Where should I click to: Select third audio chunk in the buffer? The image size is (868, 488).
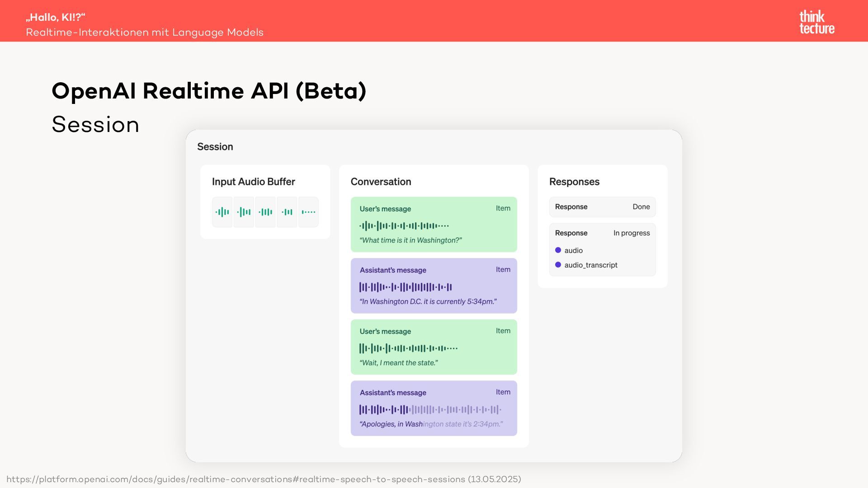(265, 212)
